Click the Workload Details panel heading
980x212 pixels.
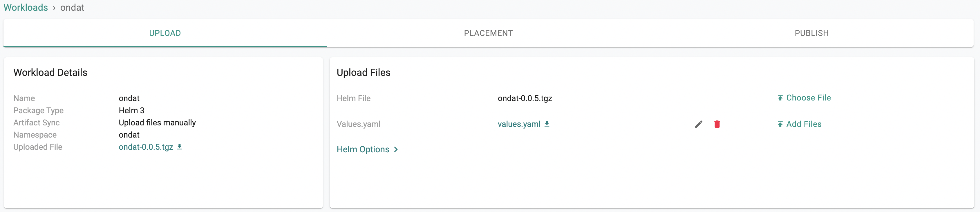pos(50,73)
